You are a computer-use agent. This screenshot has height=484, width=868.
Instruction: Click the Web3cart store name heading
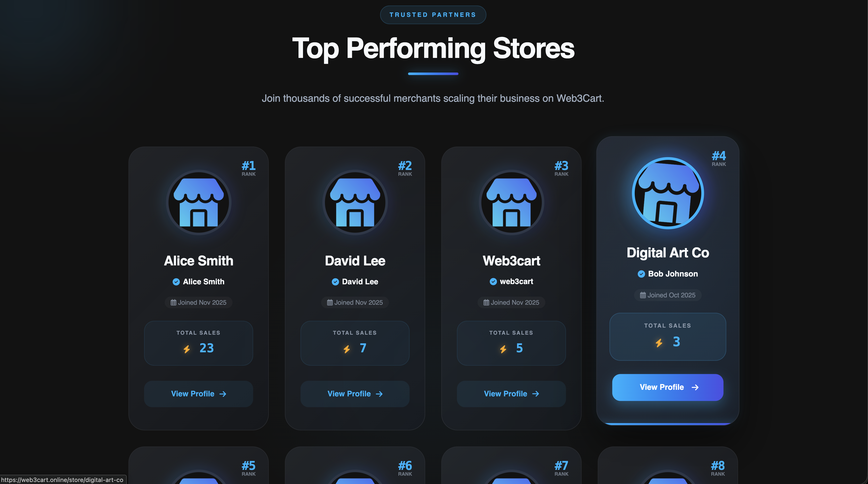pos(511,261)
